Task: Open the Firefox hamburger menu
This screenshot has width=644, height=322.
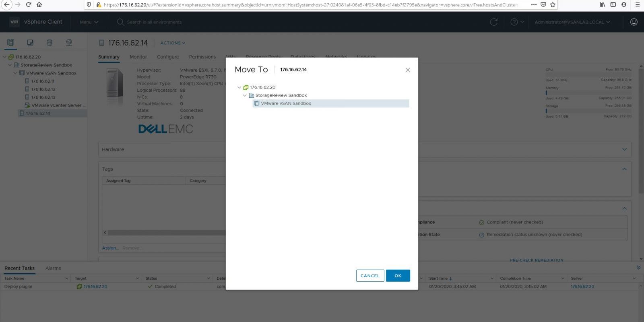Action: (x=637, y=5)
